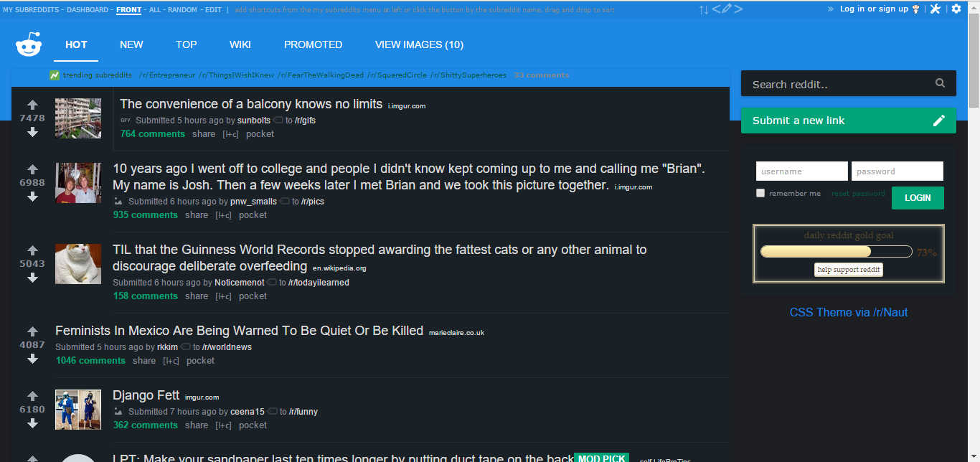Viewport: 980px width, 462px height.
Task: Click the daily reddit gold goal bar
Action: click(x=836, y=252)
